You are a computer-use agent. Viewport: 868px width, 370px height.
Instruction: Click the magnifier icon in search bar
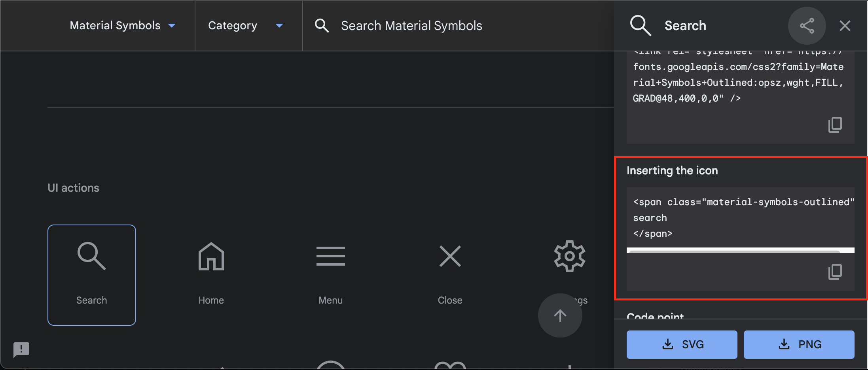tap(322, 26)
